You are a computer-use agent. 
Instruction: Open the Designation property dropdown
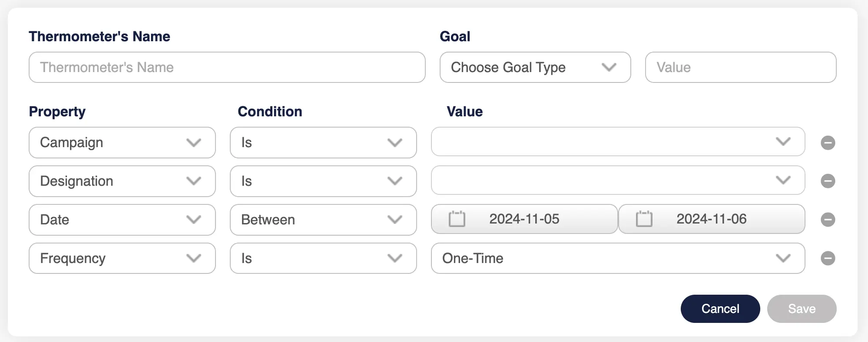point(122,181)
